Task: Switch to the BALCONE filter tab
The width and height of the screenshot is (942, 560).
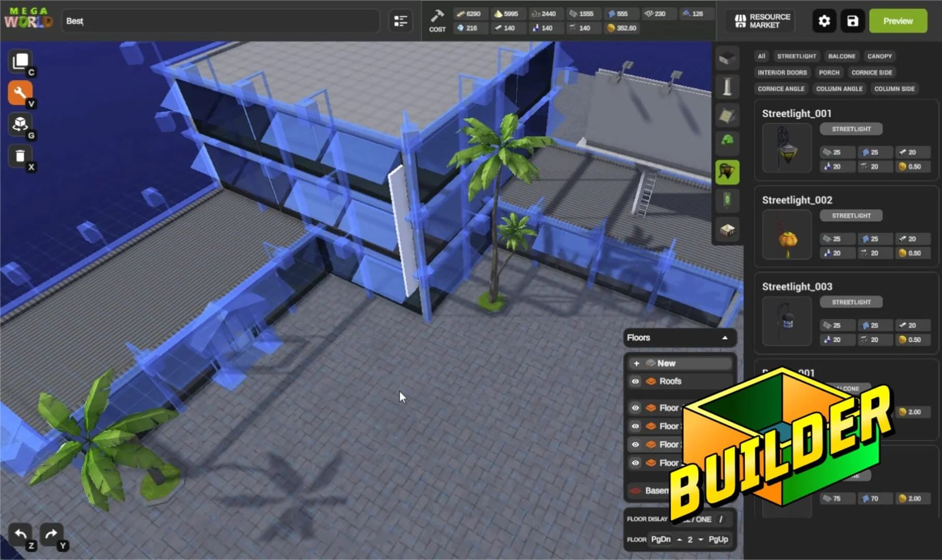Action: (x=841, y=56)
